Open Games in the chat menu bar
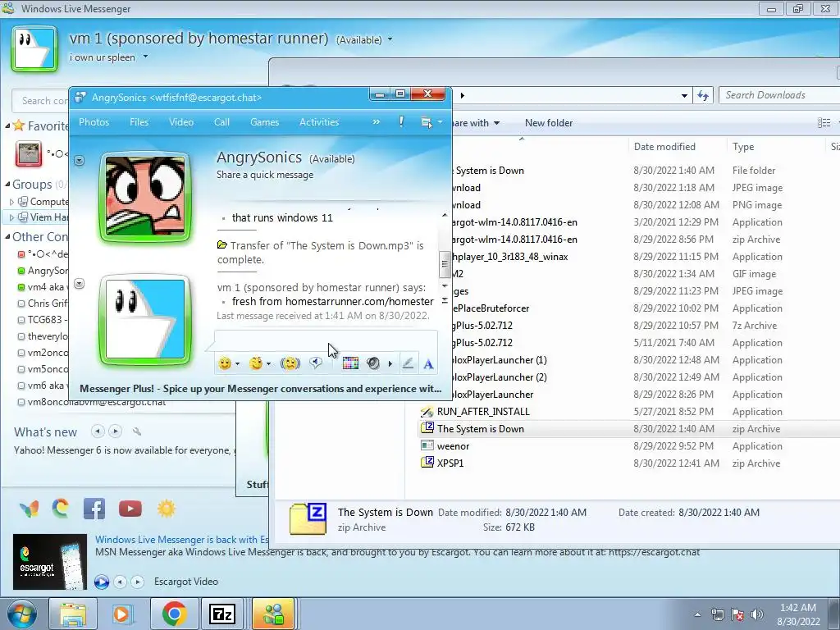This screenshot has width=840, height=630. [x=265, y=122]
